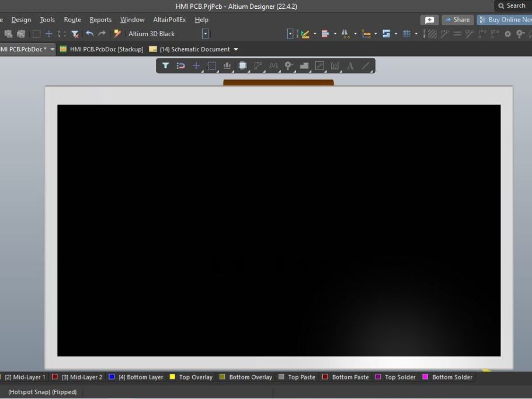Open the dropdown arrow beside binoculars icon
This screenshot has height=399, width=532.
[355, 33]
